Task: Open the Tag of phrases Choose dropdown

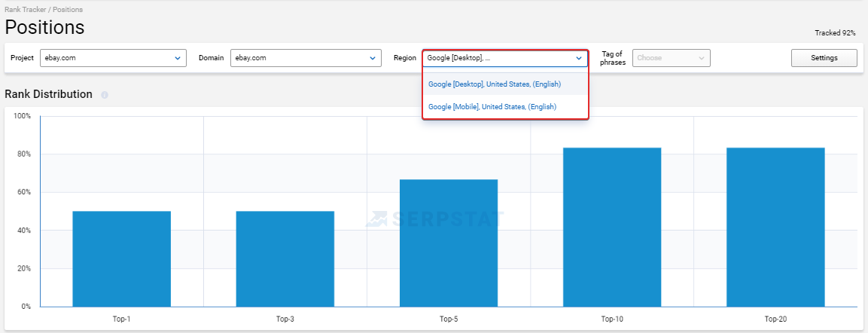Action: pyautogui.click(x=671, y=57)
